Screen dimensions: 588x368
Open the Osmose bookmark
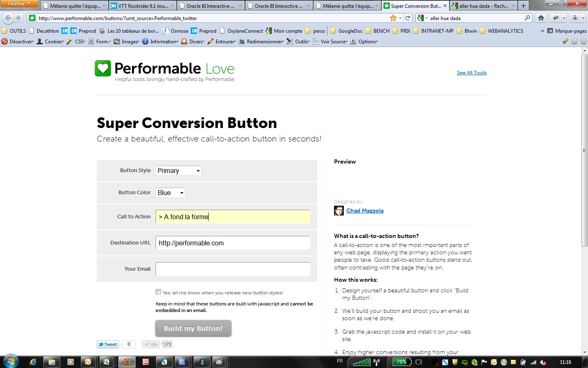click(x=175, y=31)
